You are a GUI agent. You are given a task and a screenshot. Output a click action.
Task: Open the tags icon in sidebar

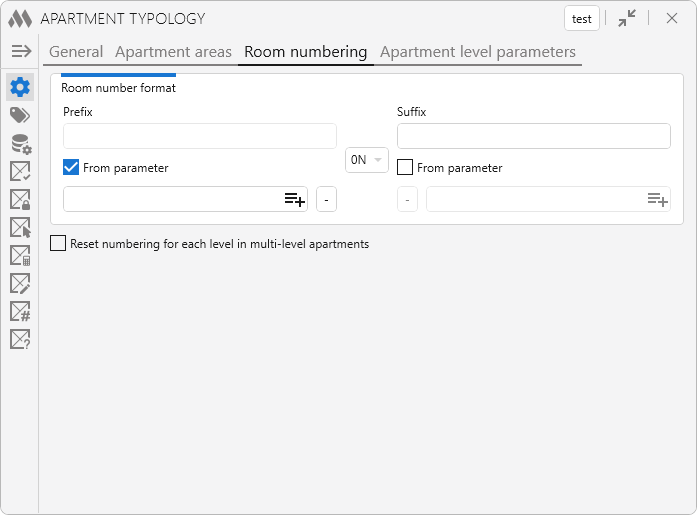click(x=20, y=115)
